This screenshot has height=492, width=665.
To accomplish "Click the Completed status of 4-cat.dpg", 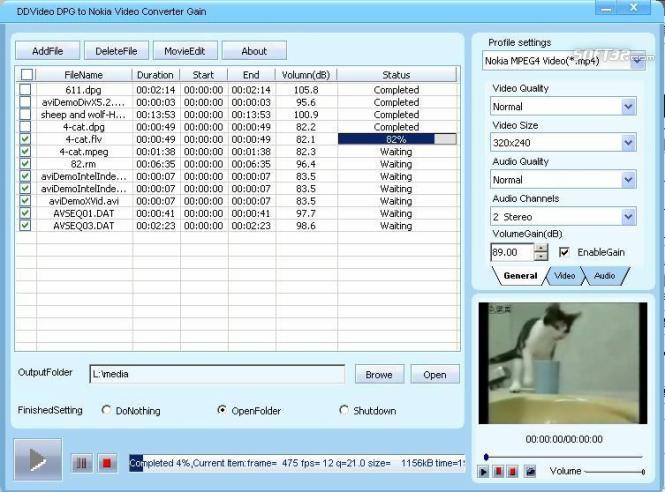I will click(x=397, y=127).
